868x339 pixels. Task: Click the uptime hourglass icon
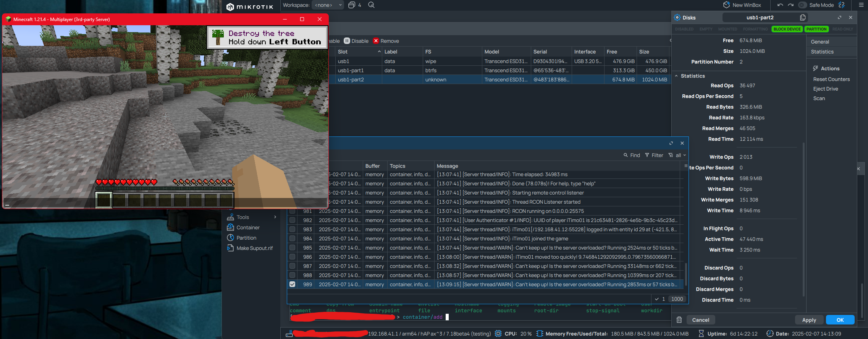[x=701, y=334]
